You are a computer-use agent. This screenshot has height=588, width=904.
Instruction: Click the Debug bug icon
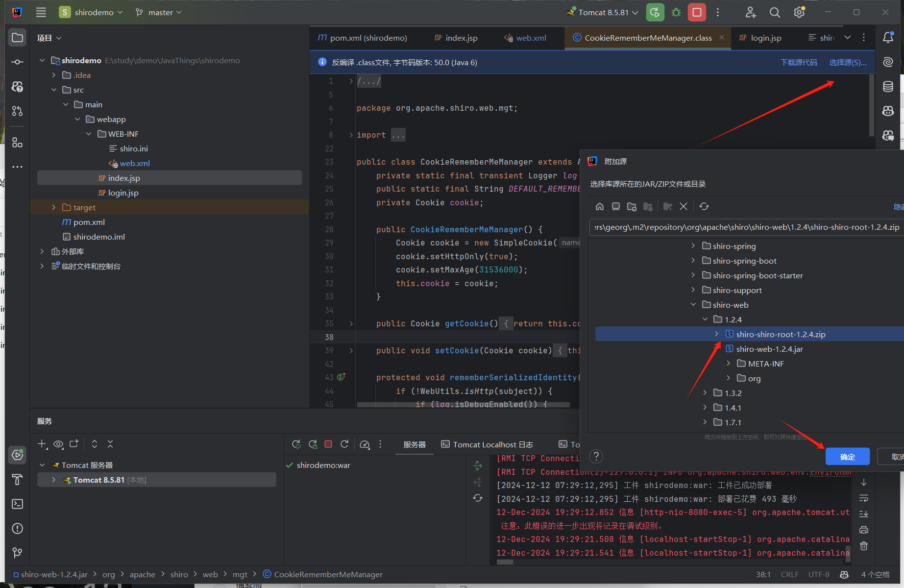pyautogui.click(x=676, y=12)
